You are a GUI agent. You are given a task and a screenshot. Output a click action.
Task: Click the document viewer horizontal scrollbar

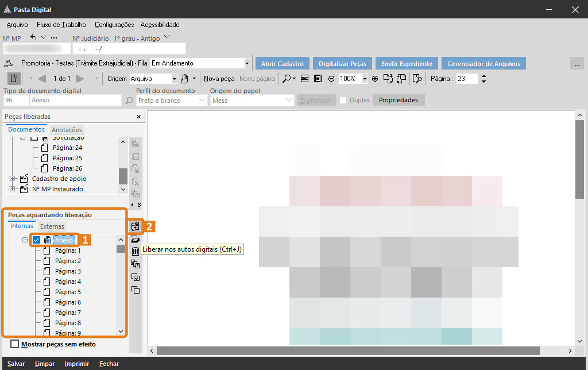pyautogui.click(x=348, y=350)
